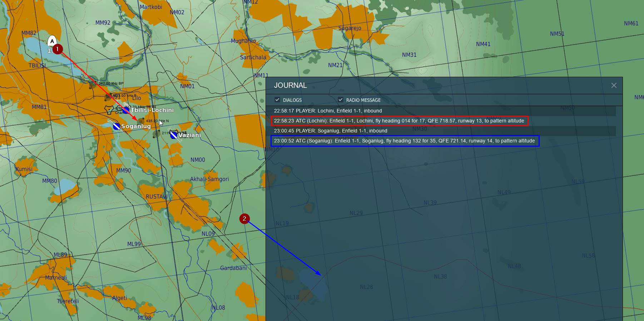Uncheck the RADIO MESSAGE checkbox
Screen dimensions: 644x321
[341, 100]
